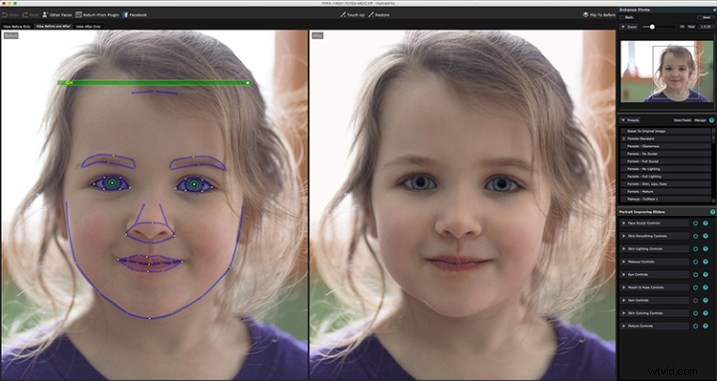Click the Next button
The image size is (717, 381).
(706, 17)
